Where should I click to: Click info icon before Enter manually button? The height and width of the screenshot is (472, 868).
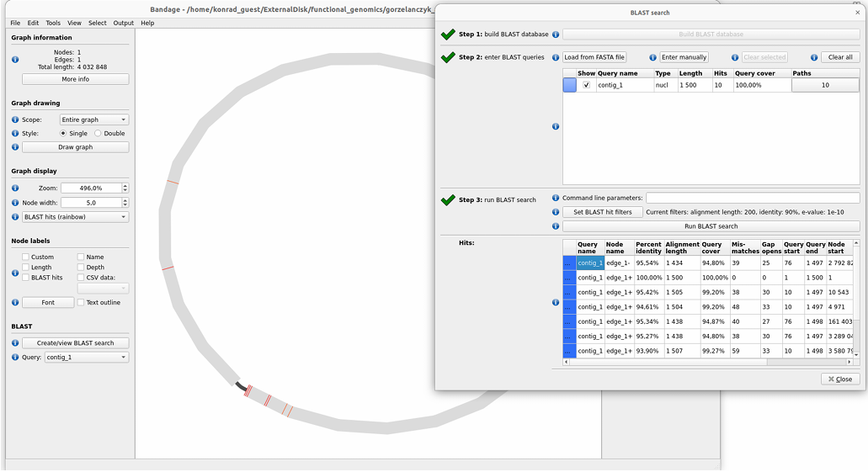(x=652, y=57)
